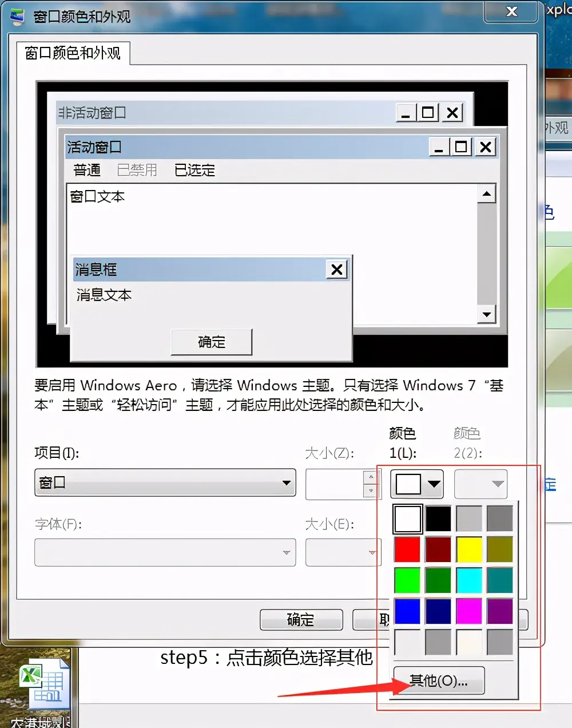Choose the purple color swatch
The width and height of the screenshot is (572, 728).
pyautogui.click(x=499, y=611)
